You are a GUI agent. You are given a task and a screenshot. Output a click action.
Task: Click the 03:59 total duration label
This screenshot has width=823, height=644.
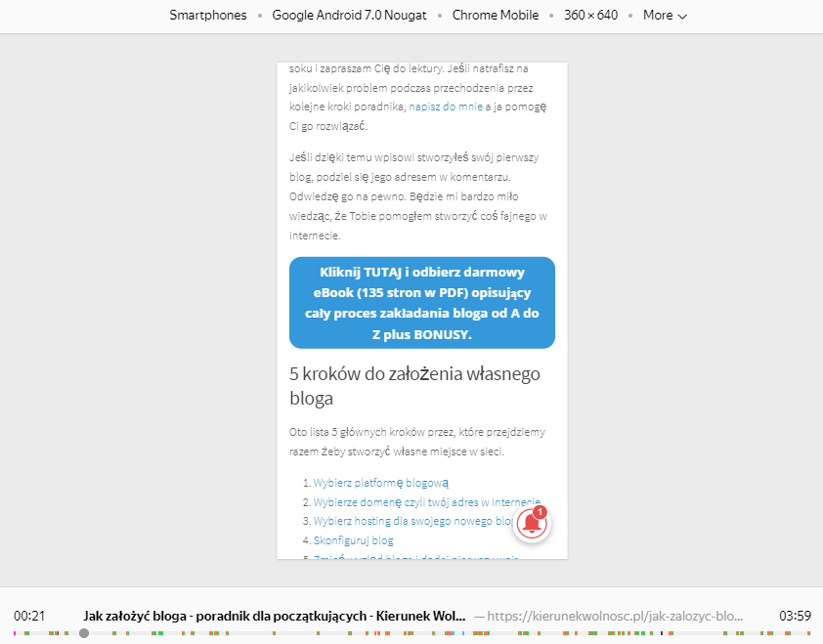coord(794,617)
